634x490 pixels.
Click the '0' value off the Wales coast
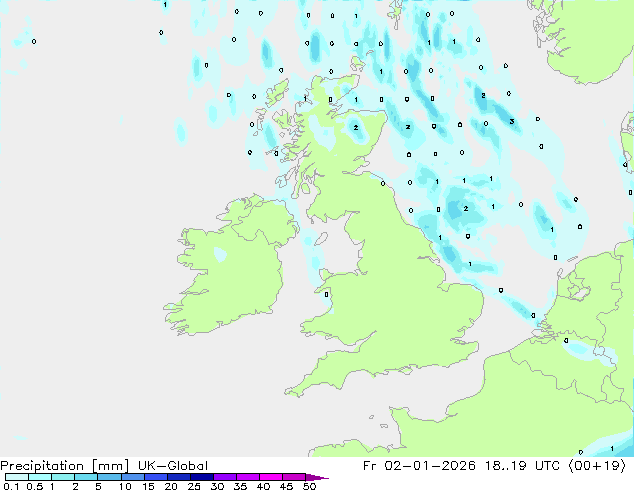[x=327, y=294]
